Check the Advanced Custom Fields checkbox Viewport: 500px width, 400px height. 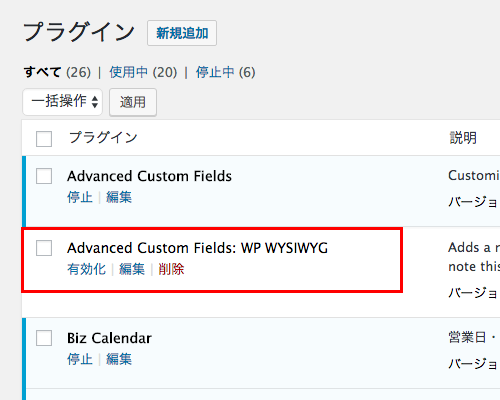44,176
